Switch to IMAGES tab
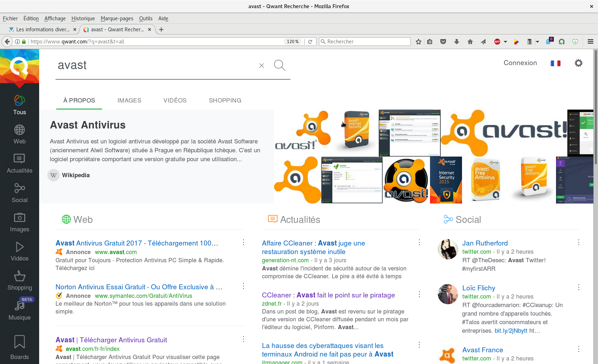This screenshot has height=364, width=598. (x=129, y=100)
